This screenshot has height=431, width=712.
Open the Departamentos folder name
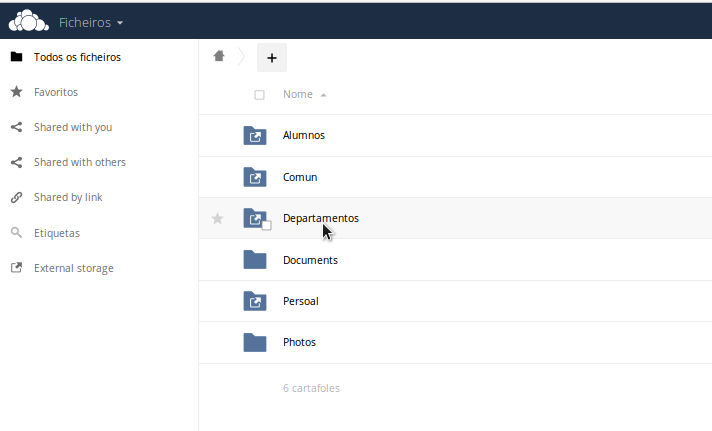click(x=321, y=218)
